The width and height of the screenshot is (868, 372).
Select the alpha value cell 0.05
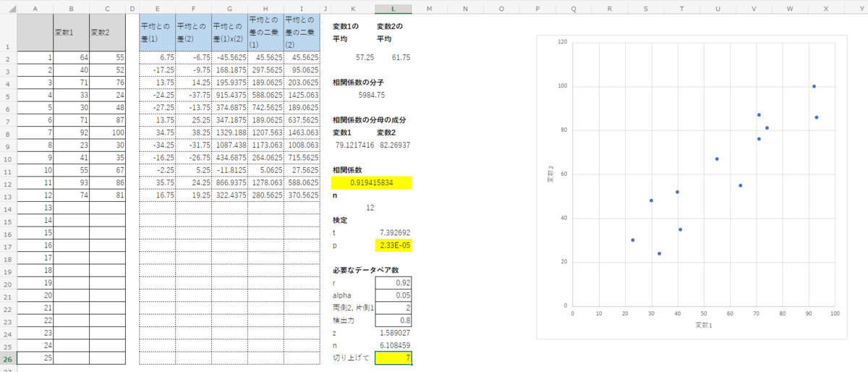393,295
